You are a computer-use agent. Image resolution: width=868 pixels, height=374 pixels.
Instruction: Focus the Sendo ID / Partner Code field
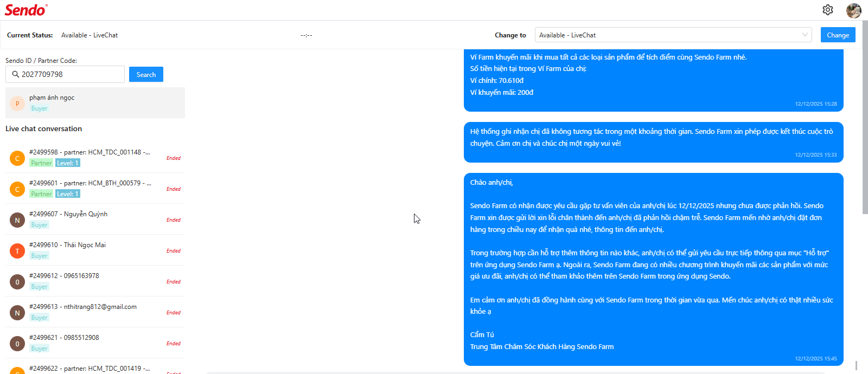coord(65,74)
